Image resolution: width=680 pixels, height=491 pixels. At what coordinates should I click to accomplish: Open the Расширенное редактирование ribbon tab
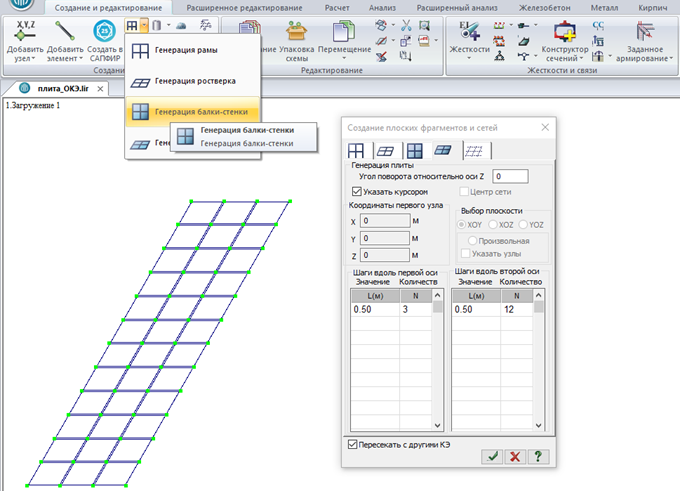click(x=244, y=8)
